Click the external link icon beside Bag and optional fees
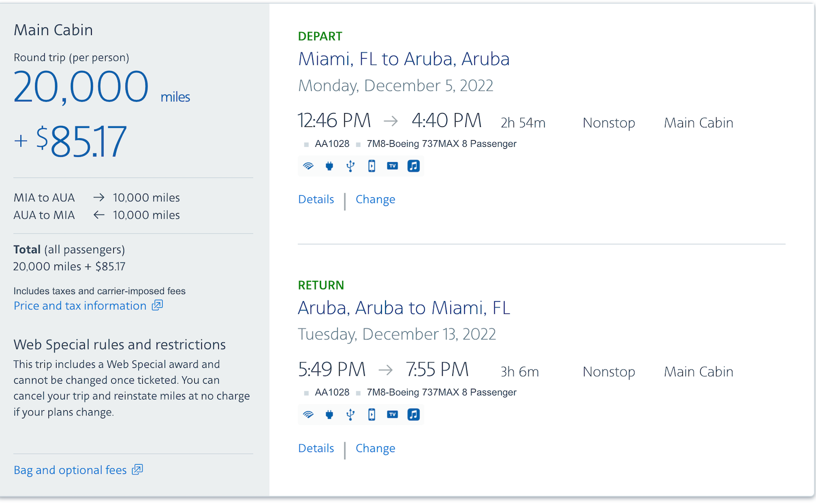This screenshot has width=816, height=504. click(137, 469)
